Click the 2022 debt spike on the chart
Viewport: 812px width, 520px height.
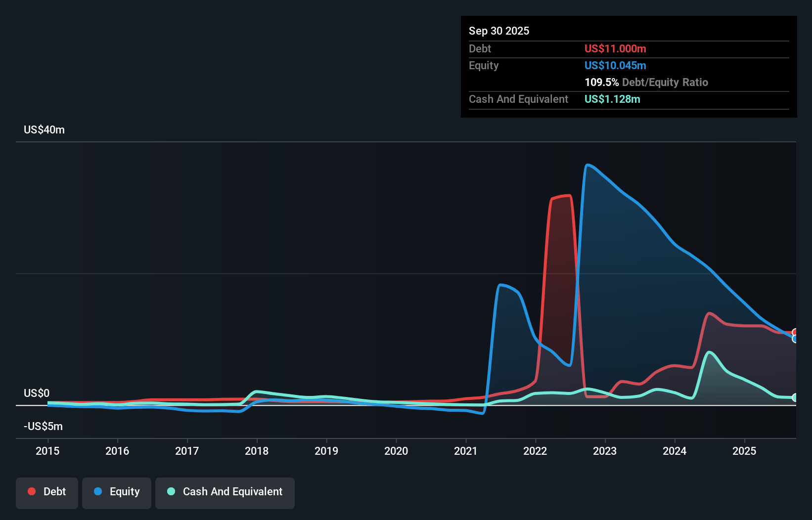pyautogui.click(x=561, y=196)
